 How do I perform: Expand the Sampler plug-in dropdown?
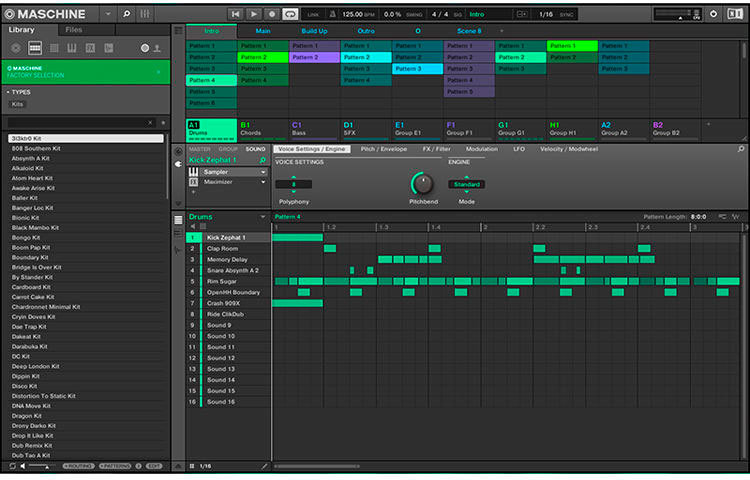(x=263, y=172)
